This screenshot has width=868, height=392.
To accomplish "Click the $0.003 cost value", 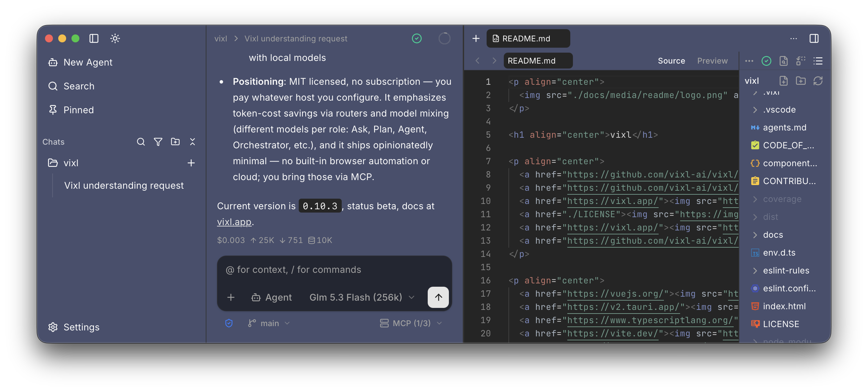I will point(231,240).
